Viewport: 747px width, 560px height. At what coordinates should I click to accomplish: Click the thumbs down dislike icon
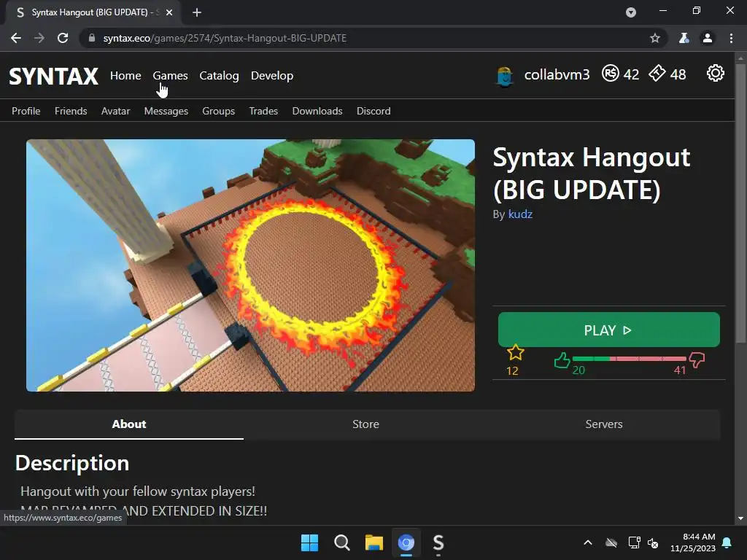tap(697, 360)
